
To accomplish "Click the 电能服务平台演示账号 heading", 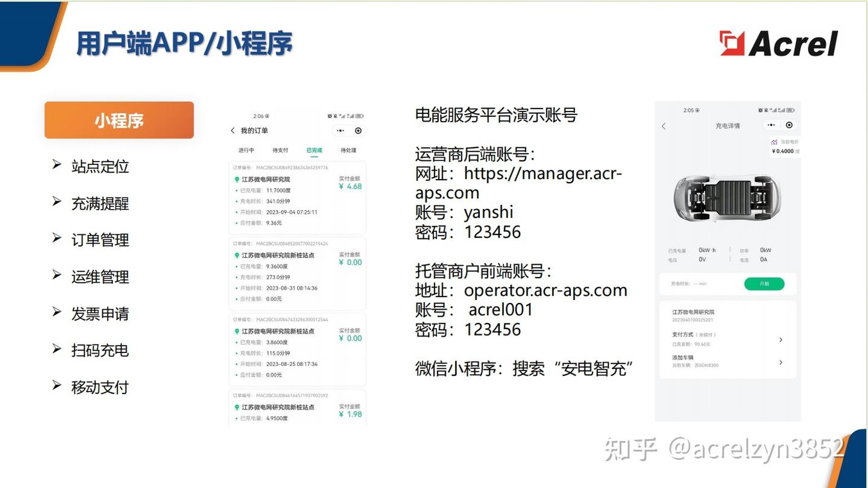I will tap(497, 115).
